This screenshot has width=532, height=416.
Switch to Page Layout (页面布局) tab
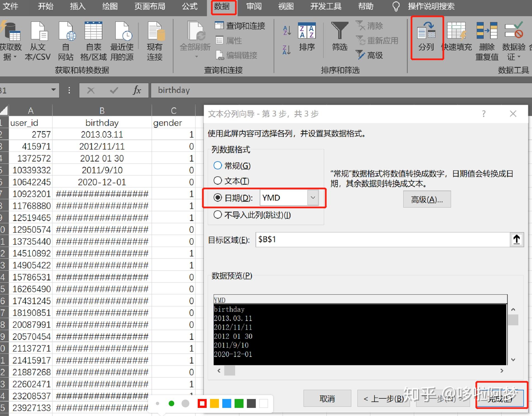pos(150,6)
